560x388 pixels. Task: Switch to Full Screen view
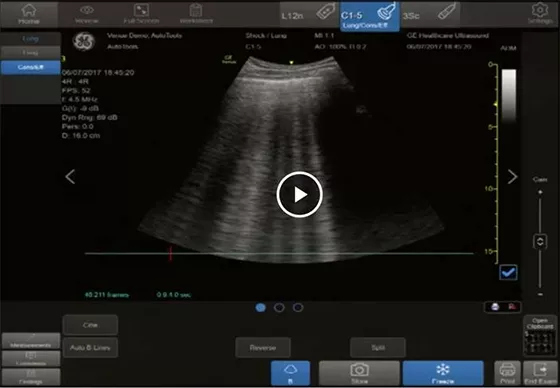coord(141,14)
